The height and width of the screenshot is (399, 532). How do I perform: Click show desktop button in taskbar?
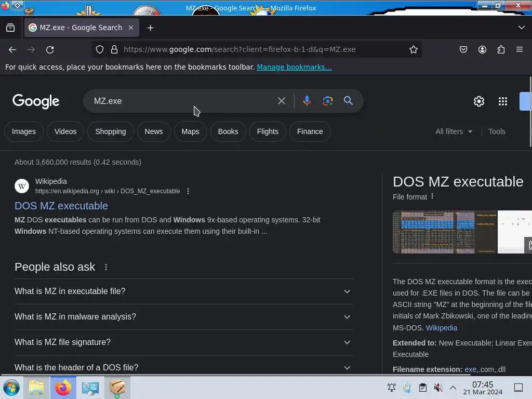(518, 388)
